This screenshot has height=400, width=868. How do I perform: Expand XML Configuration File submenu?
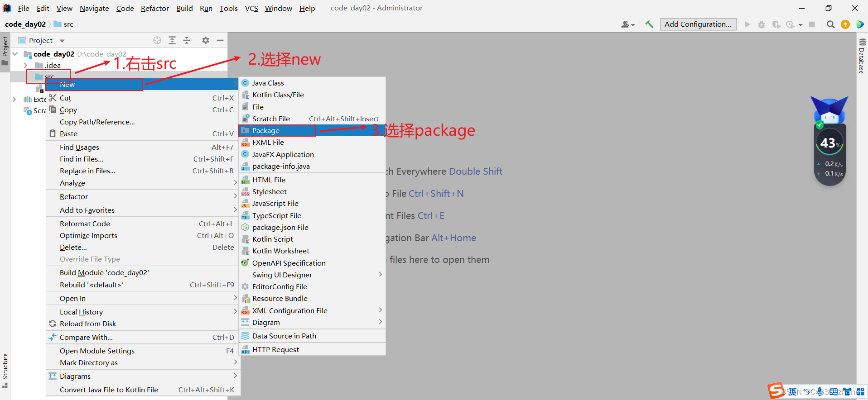click(312, 310)
